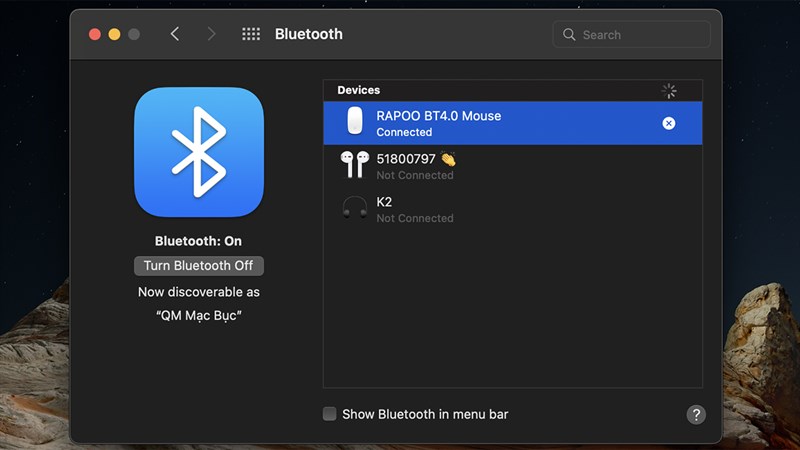Screen dimensions: 800x450
Task: Select the K2 headphones device row
Action: pos(513,209)
